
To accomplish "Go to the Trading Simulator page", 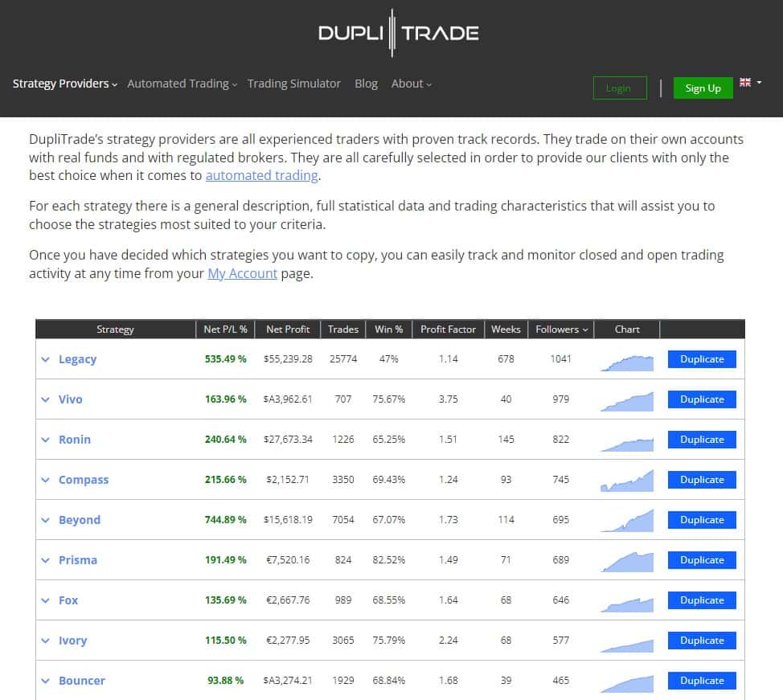I will [293, 84].
